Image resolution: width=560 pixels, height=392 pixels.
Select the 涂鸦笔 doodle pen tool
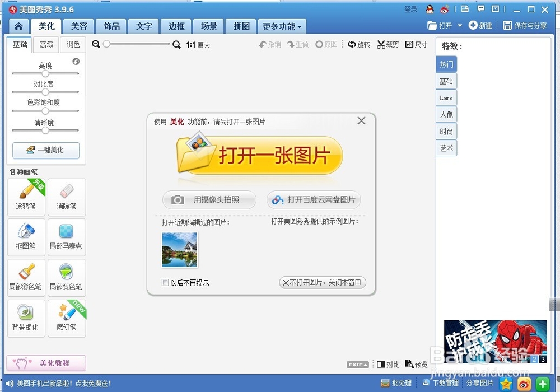pos(26,197)
